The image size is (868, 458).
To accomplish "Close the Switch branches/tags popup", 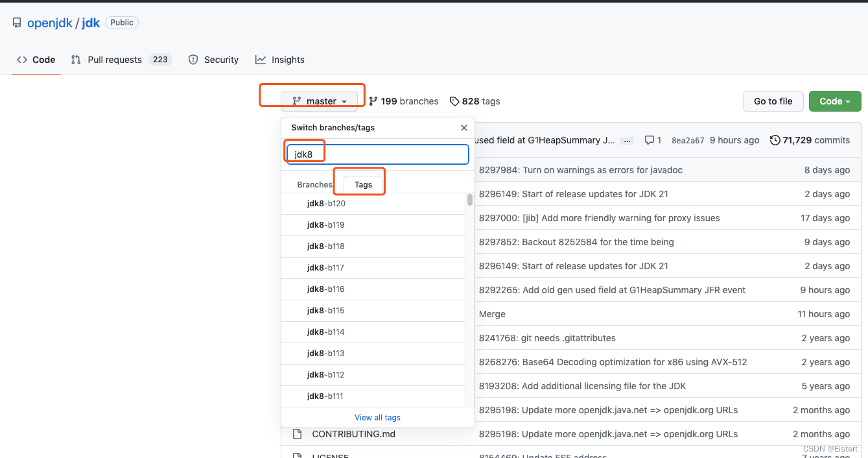I will [x=464, y=128].
